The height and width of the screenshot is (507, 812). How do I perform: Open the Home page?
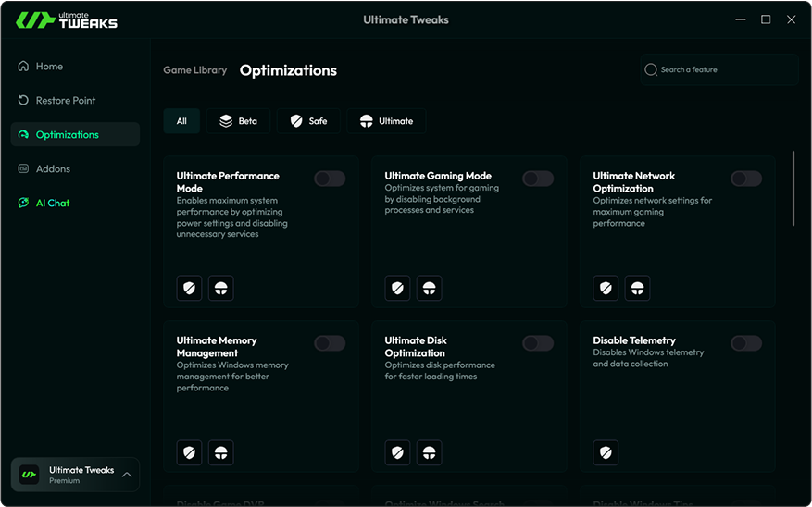[x=75, y=67]
